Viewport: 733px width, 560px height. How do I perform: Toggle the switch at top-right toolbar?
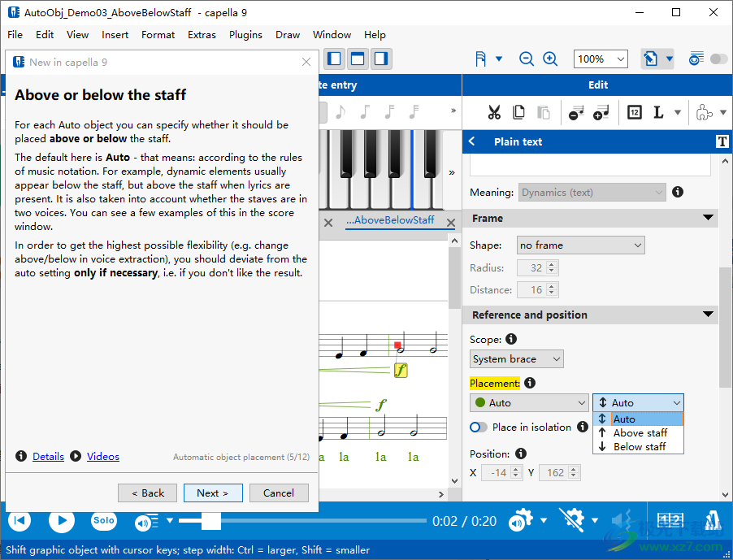pyautogui.click(x=718, y=59)
